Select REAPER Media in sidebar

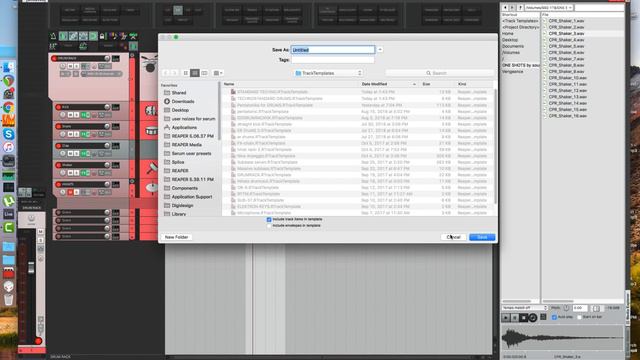coord(187,145)
